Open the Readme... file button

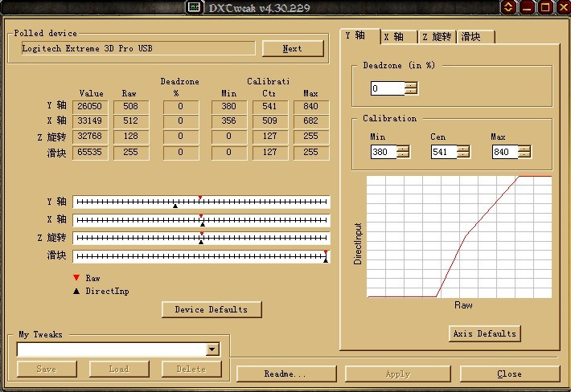(x=285, y=374)
